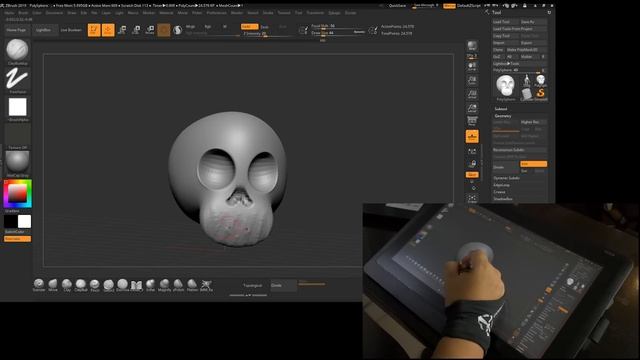640x360 pixels.
Task: Click Load Tool button
Action: point(506,22)
